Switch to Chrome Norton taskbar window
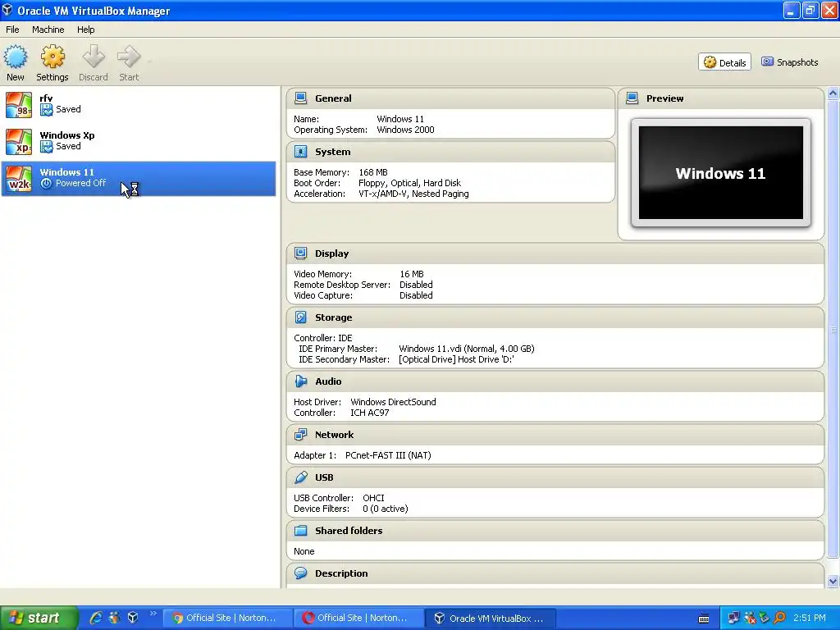 (227, 618)
